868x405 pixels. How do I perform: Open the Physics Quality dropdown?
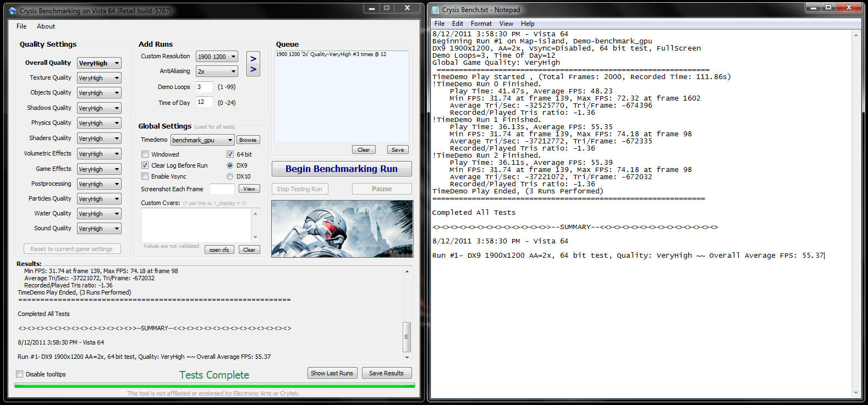coord(99,123)
